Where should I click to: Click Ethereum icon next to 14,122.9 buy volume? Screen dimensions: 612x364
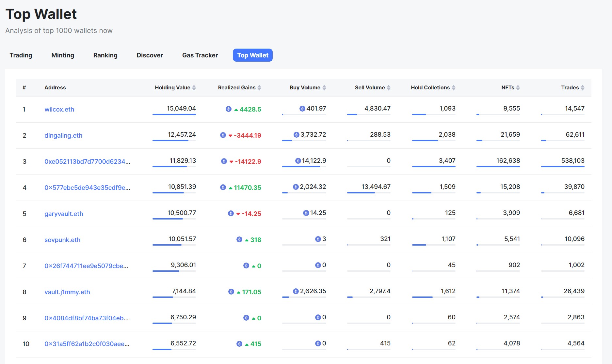point(298,161)
